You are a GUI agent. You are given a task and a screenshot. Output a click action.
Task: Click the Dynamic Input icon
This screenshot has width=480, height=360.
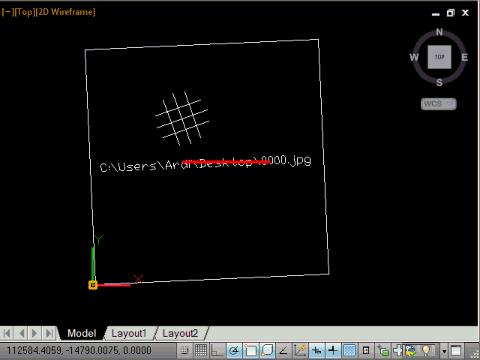pos(316,350)
